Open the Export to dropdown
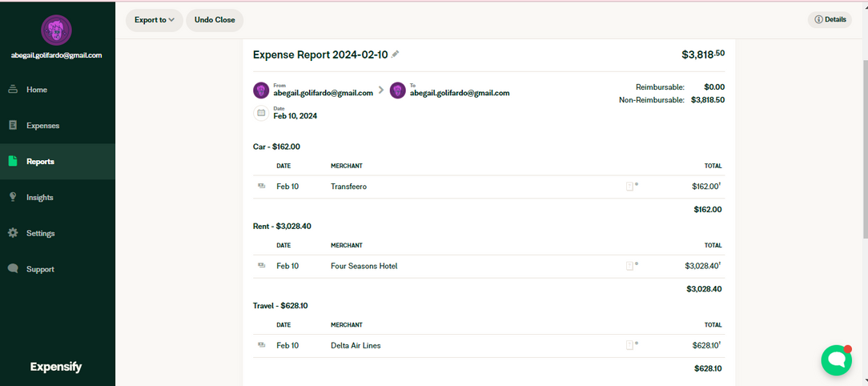 click(155, 20)
